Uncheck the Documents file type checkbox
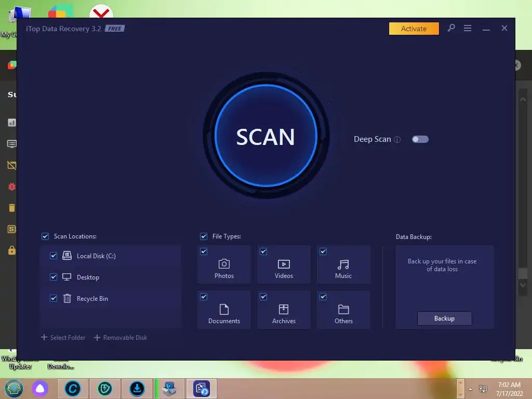Screen dimensions: 532x399 204,297
